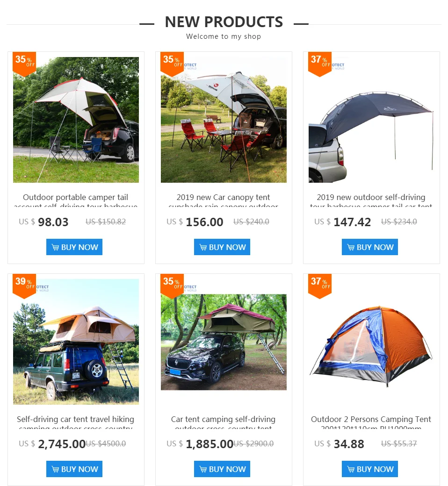Screen dimensions: 448x486
Task: Buy the $34.88 camping tent now
Action: pos(369,469)
